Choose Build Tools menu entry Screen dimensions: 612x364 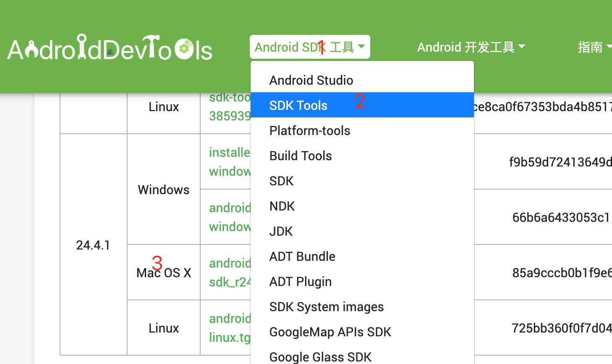click(362, 156)
